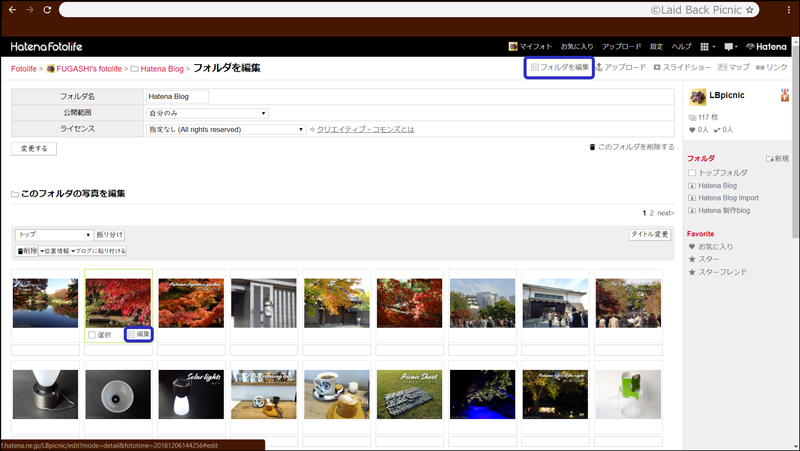The height and width of the screenshot is (451, 800).
Task: Click 編集 button under red maple photo
Action: [139, 334]
